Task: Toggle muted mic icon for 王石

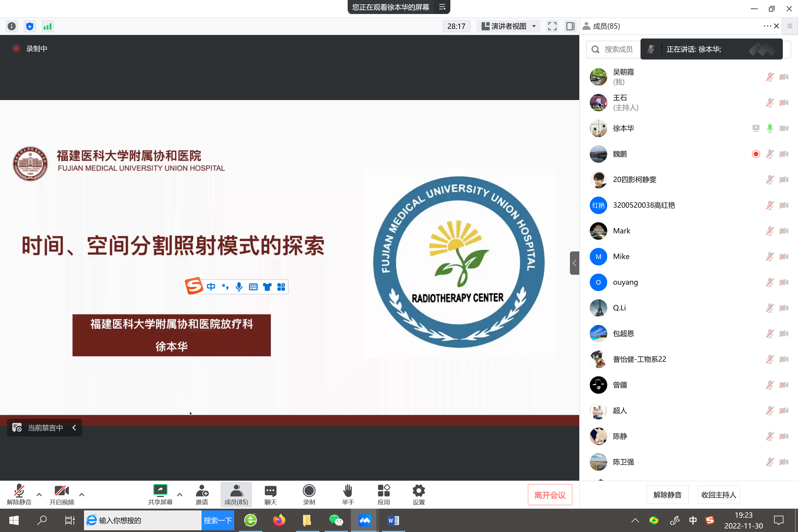Action: tap(769, 102)
